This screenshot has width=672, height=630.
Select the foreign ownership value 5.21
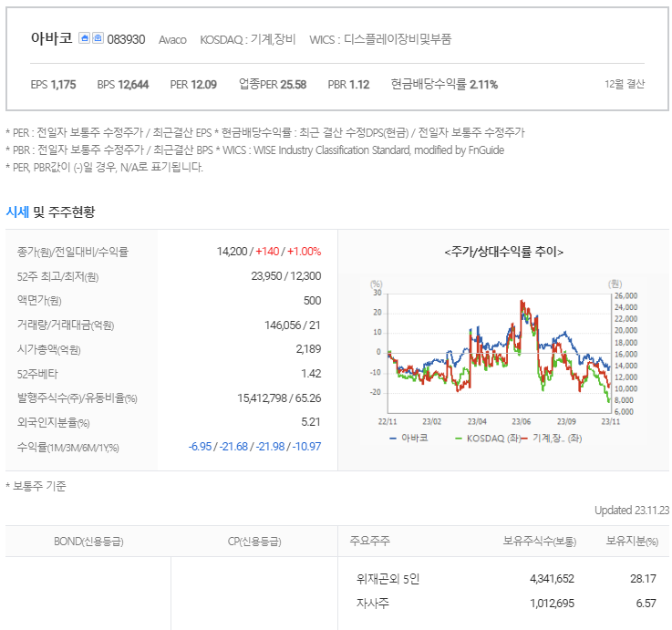tap(311, 422)
